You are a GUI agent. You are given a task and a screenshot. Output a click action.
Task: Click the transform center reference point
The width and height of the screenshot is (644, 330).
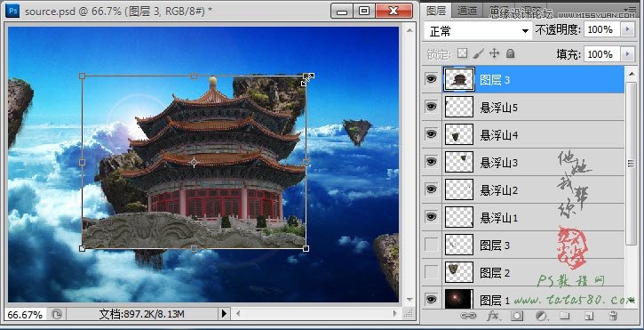[x=195, y=163]
